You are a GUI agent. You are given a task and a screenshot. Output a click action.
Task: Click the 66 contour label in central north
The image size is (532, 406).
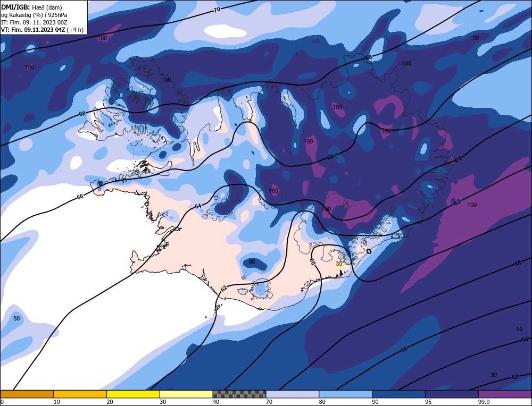pyautogui.click(x=330, y=157)
